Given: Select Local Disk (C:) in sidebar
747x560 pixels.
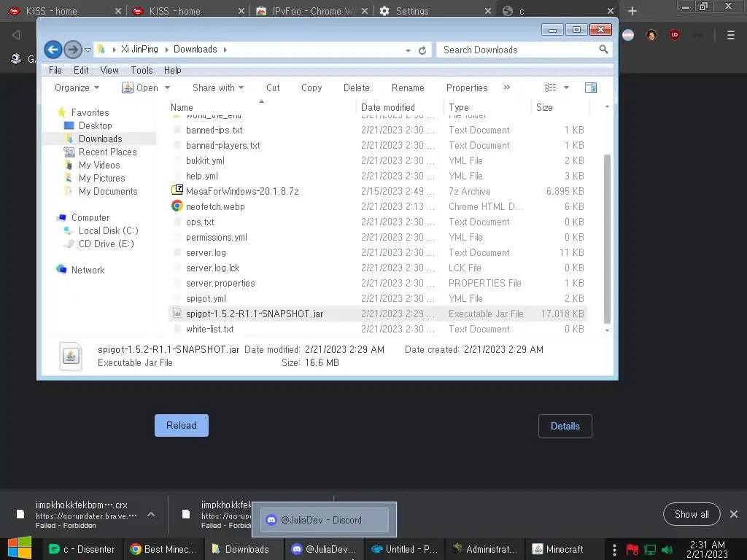Looking at the screenshot, I should 108,230.
